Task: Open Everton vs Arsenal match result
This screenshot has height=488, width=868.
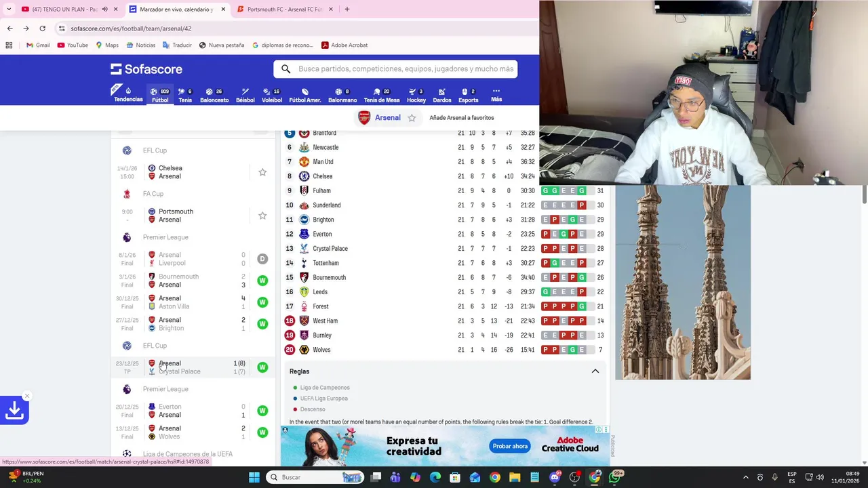Action: (x=193, y=411)
